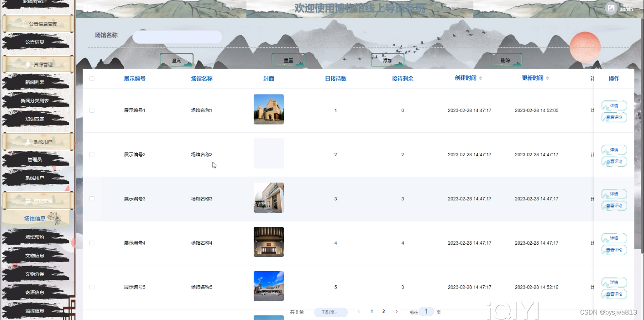Collapse the 资源管理 menu group chevron
The height and width of the screenshot is (320, 644).
click(x=66, y=64)
